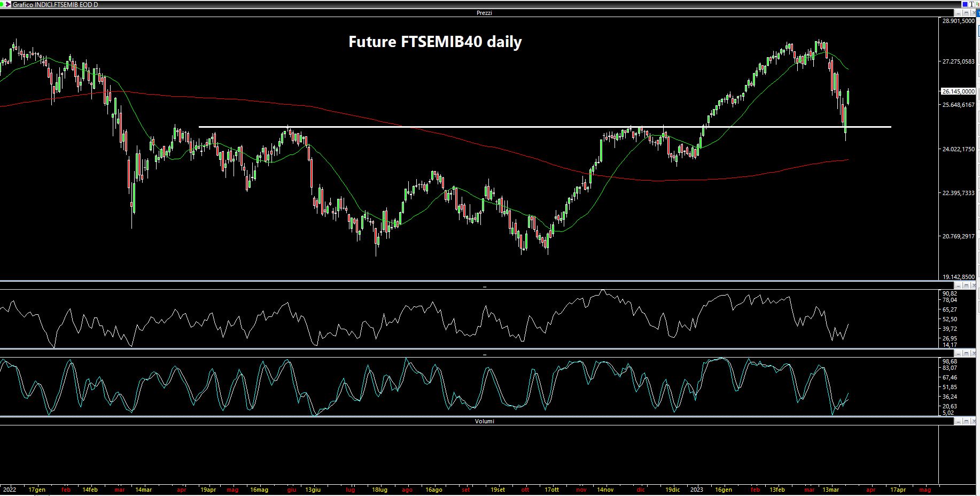Click the 2022 date axis label

tap(9, 490)
